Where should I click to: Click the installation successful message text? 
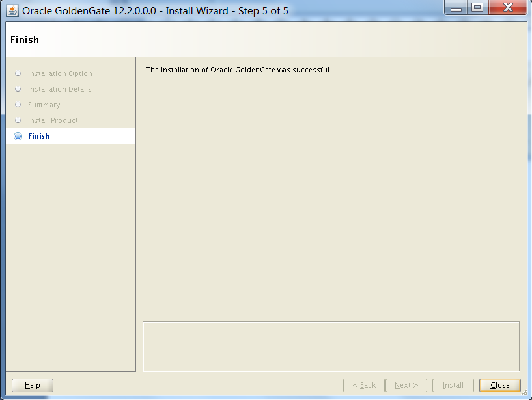point(238,70)
